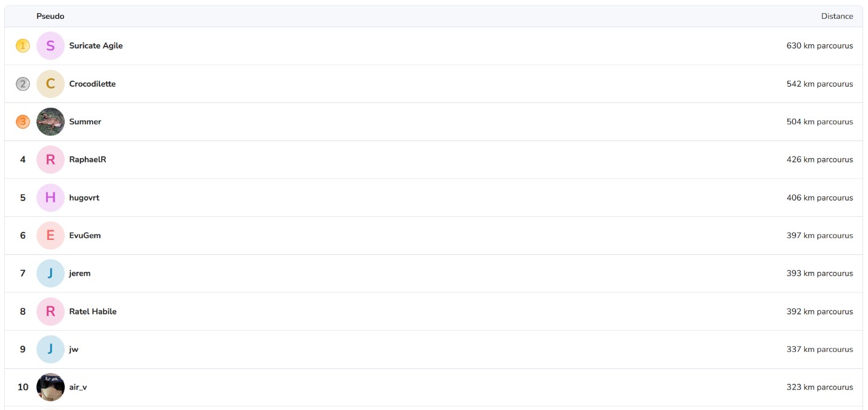Click the 630 km parcourus distance
The height and width of the screenshot is (410, 868).
point(820,45)
